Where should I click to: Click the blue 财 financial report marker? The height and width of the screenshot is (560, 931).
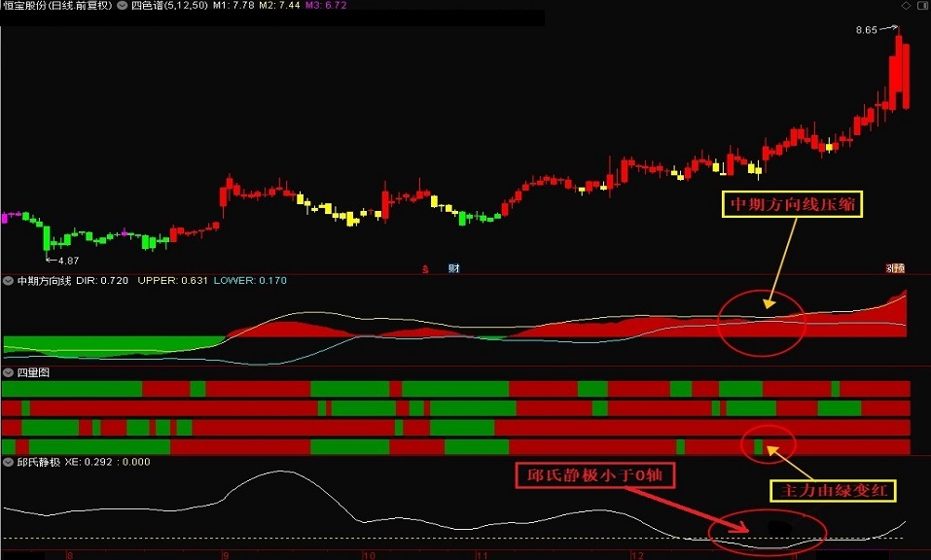point(453,268)
